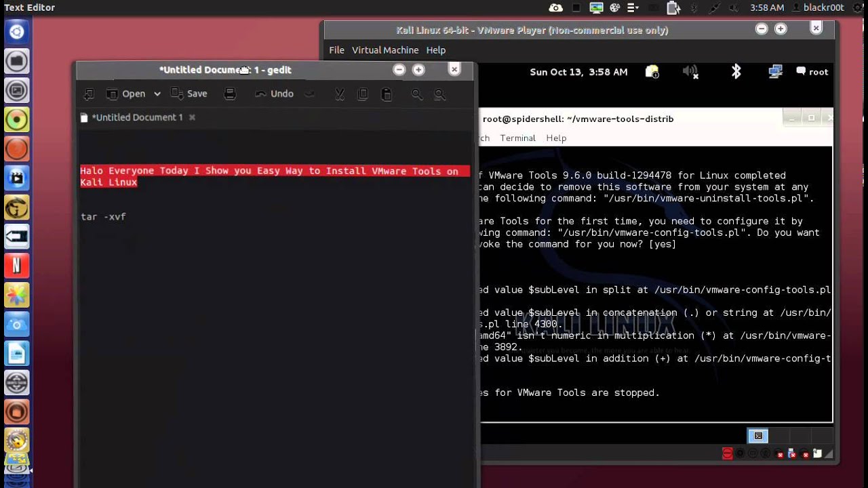Viewport: 868px width, 488px height.
Task: Click the Ubuntu Dash home icon in launcher
Action: [17, 31]
